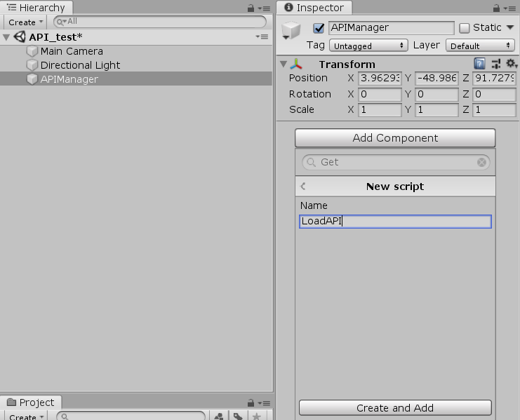Viewport: 520px width, 420px height.
Task: Open the Hierarchy Create dropdown
Action: coord(25,22)
